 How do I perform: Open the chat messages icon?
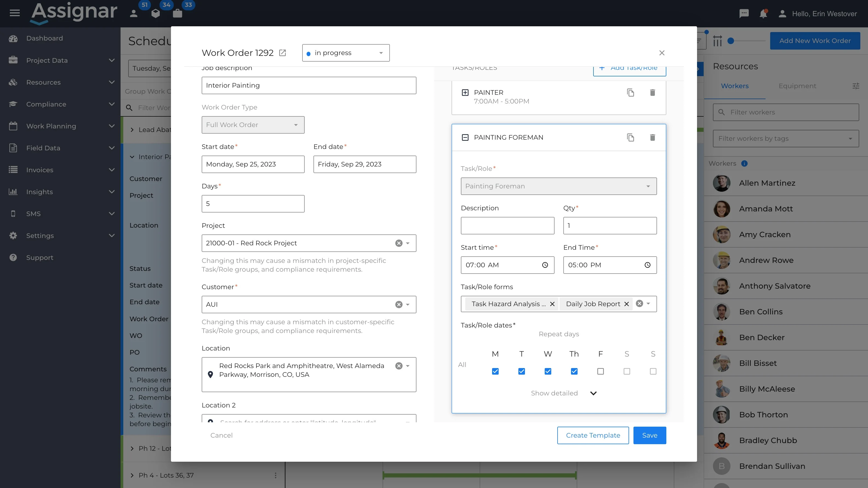point(744,13)
